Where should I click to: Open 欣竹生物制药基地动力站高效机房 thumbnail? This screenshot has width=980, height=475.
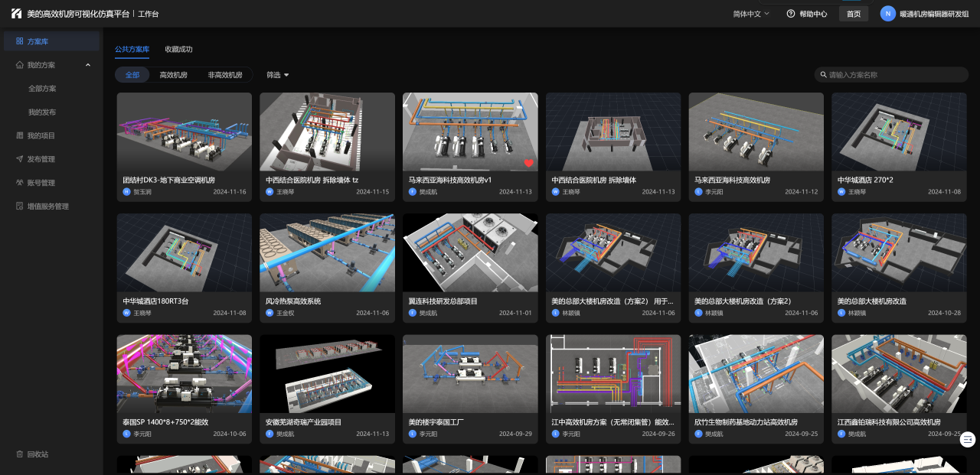tap(756, 373)
